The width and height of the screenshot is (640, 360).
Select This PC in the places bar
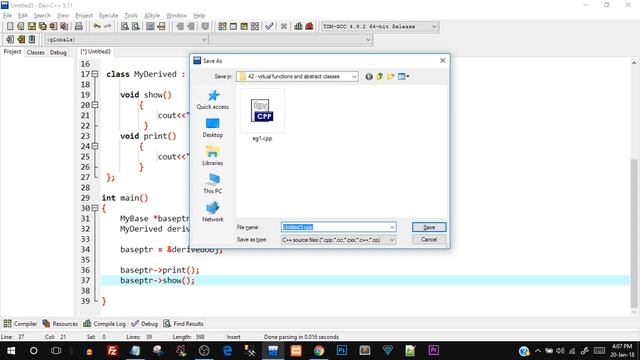point(213,184)
